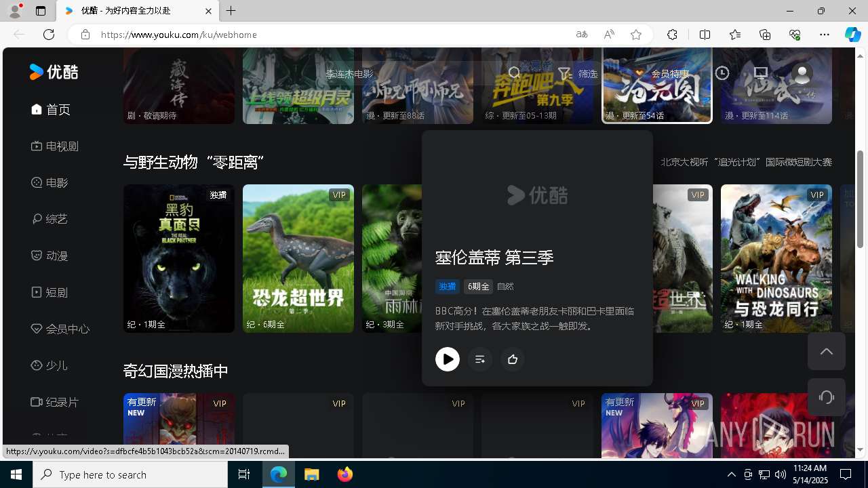Open the 藏海传 poster thumbnail
This screenshot has height=488, width=868.
(179, 85)
